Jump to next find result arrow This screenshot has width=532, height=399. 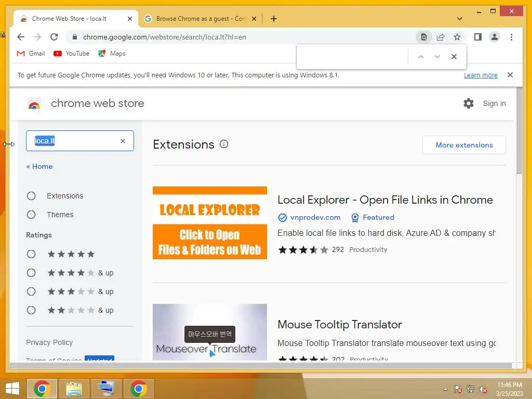[437, 57]
